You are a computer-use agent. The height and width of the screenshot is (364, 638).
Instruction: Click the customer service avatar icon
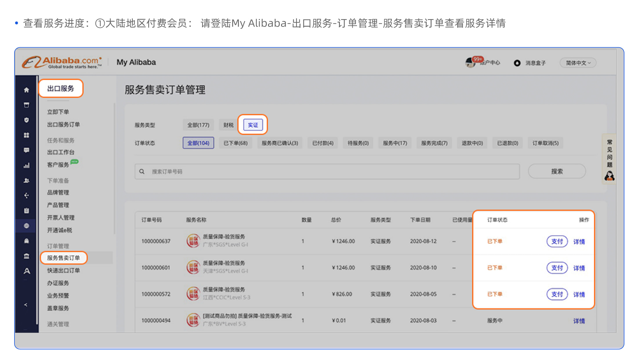(x=609, y=176)
